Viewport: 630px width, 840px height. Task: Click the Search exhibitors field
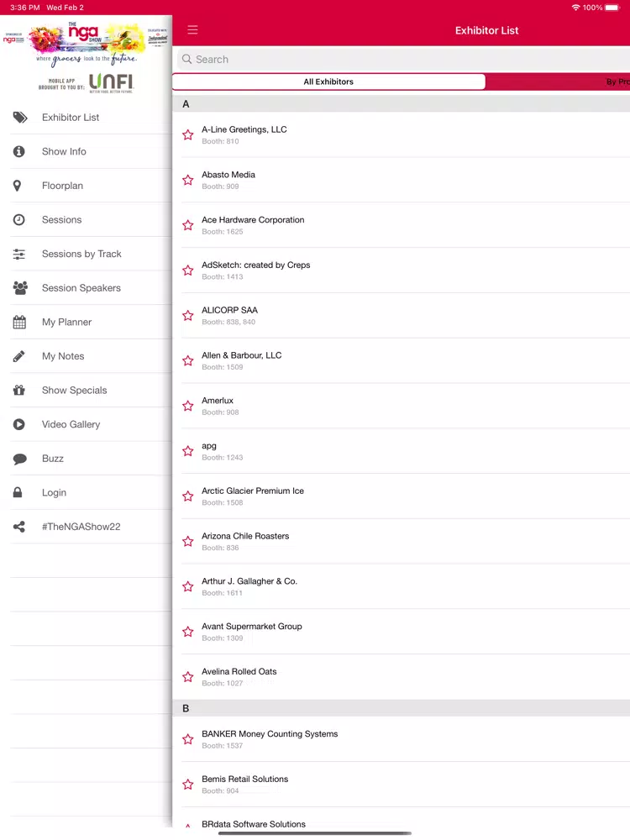403,59
